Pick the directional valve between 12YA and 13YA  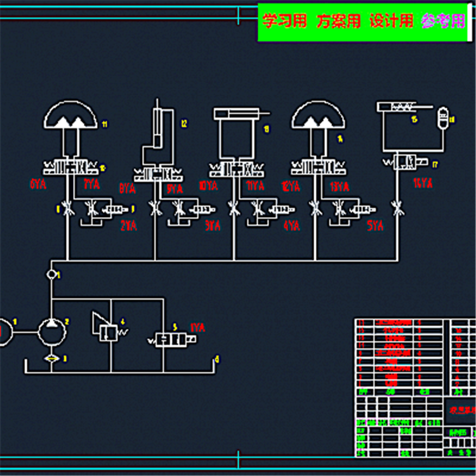click(x=318, y=168)
